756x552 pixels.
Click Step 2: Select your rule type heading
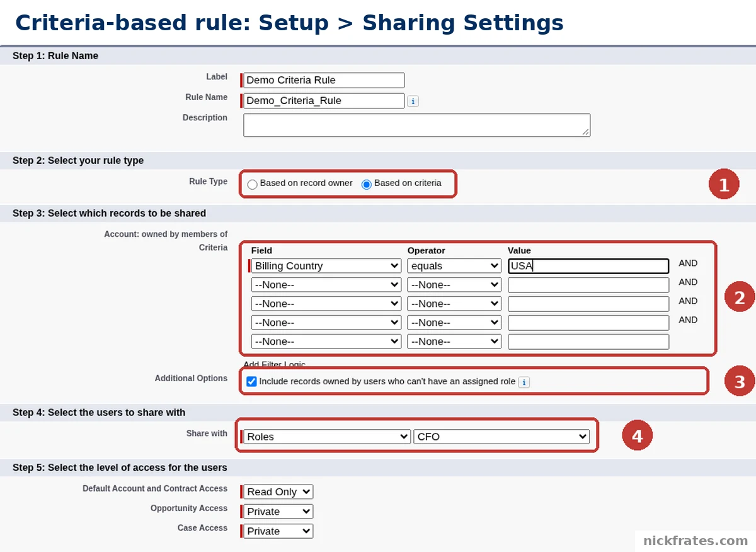click(78, 161)
